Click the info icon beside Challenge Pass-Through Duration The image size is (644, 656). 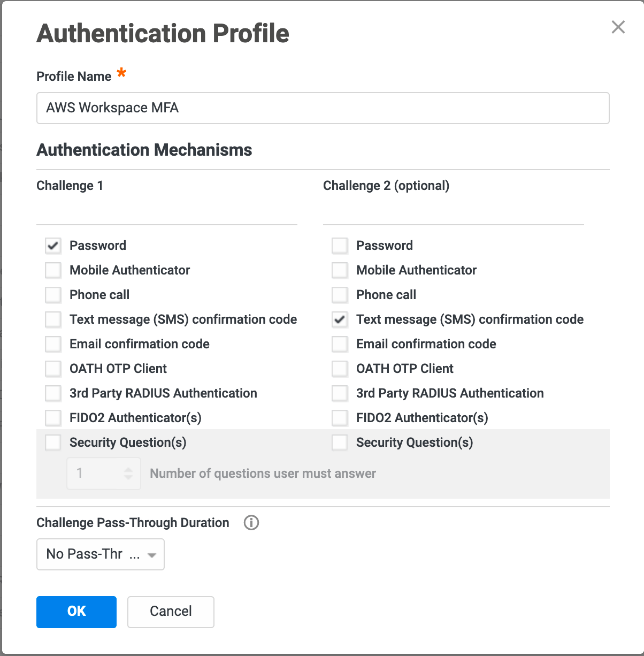pos(251,523)
